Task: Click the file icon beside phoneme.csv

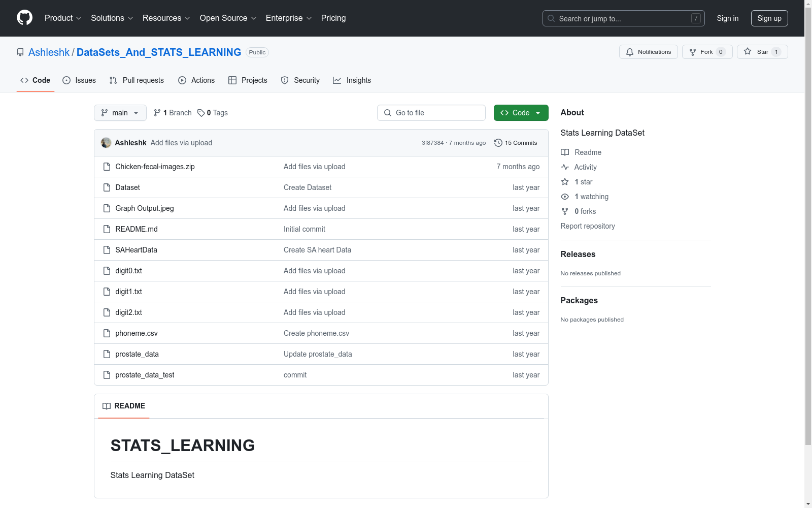Action: [x=107, y=333]
